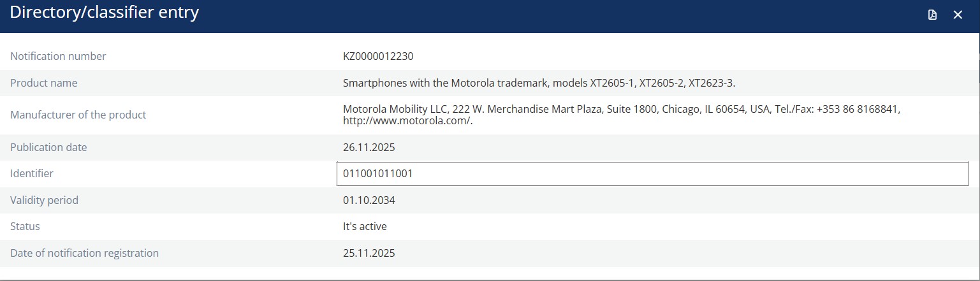The image size is (980, 281).
Task: Click the Motorola smartphones product name text
Action: click(539, 83)
